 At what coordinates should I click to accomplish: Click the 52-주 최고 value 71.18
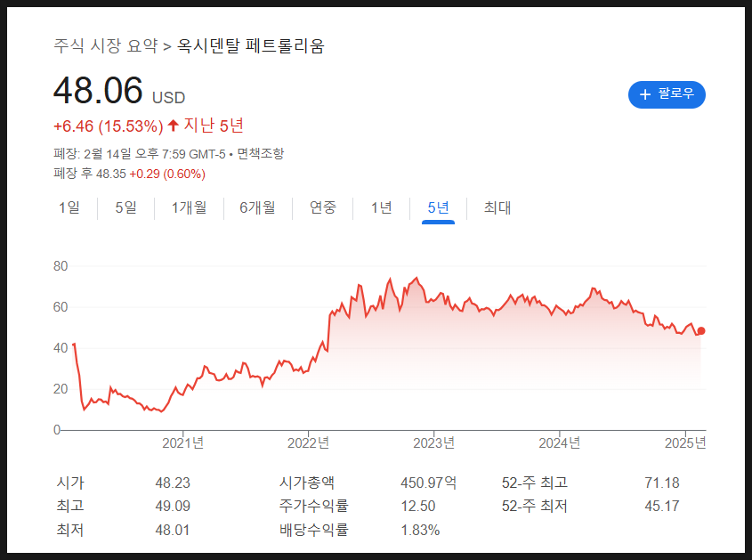pyautogui.click(x=662, y=483)
